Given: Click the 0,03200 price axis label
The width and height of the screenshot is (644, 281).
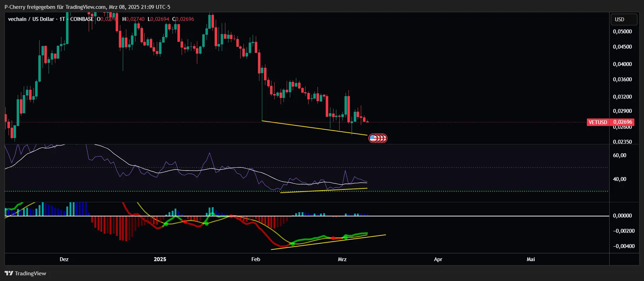Looking at the screenshot, I should coord(622,97).
